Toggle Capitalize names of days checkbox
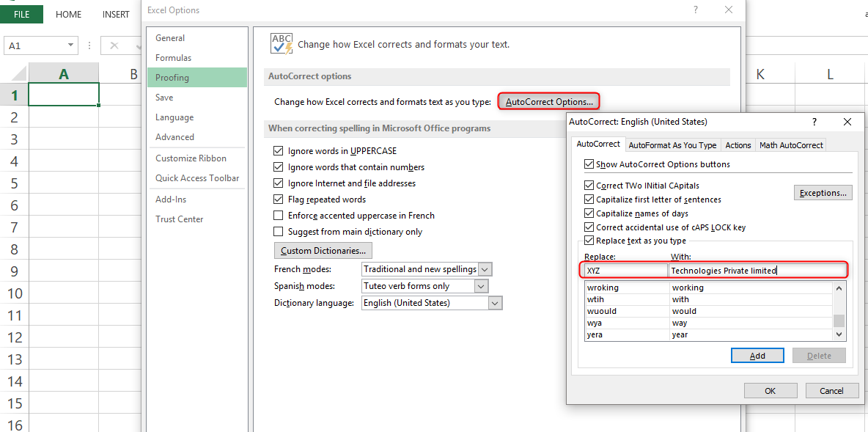This screenshot has height=432, width=868. click(589, 213)
